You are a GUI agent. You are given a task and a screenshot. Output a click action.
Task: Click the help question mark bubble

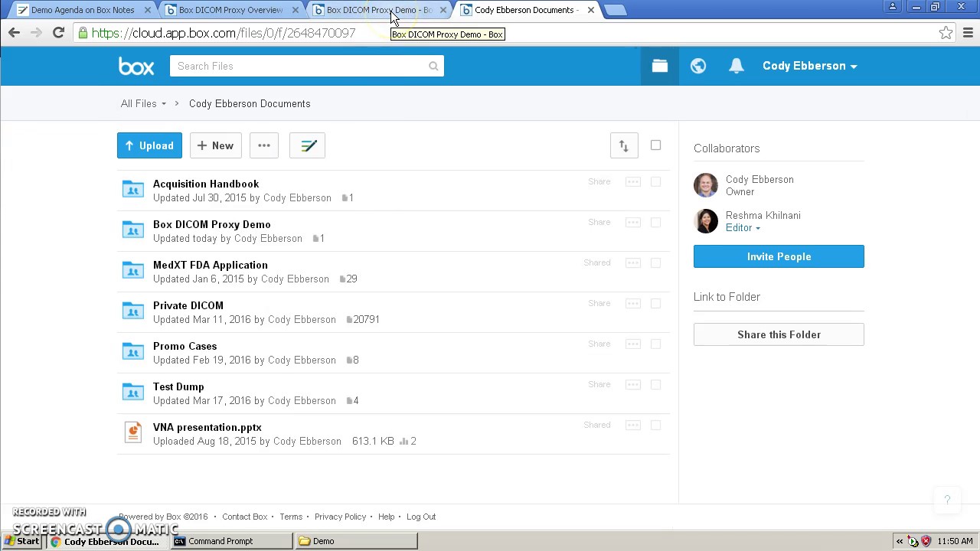947,500
